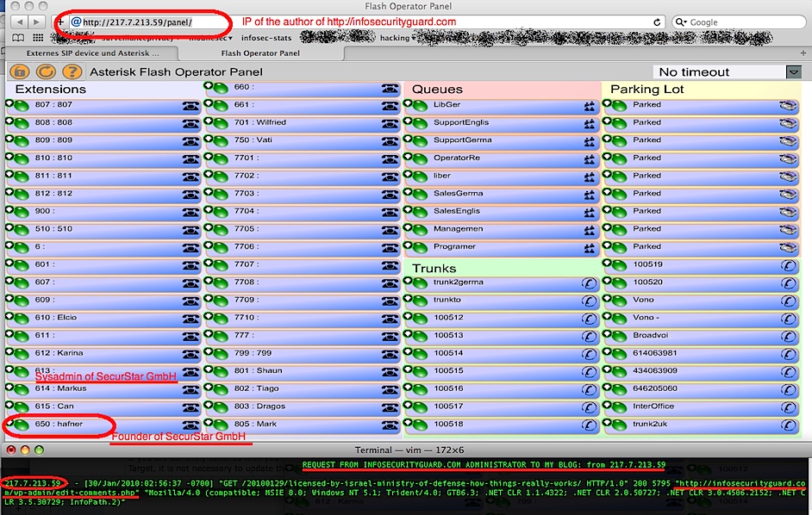Click the add bookmark plus button
Image resolution: width=812 pixels, height=515 pixels.
(60, 22)
